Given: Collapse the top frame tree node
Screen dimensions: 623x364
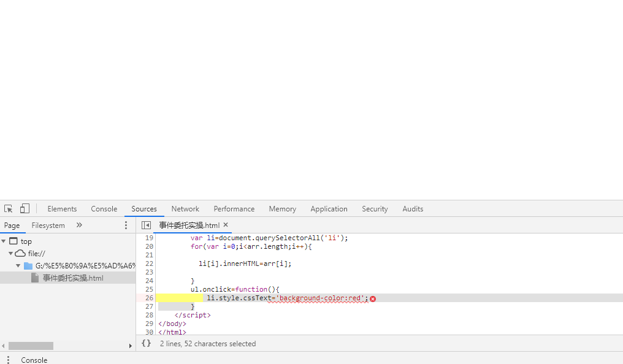Looking at the screenshot, I should (x=4, y=241).
